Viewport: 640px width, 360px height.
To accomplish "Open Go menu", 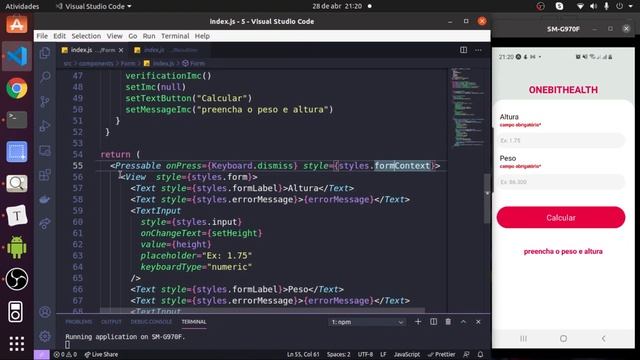I will pyautogui.click(x=133, y=36).
